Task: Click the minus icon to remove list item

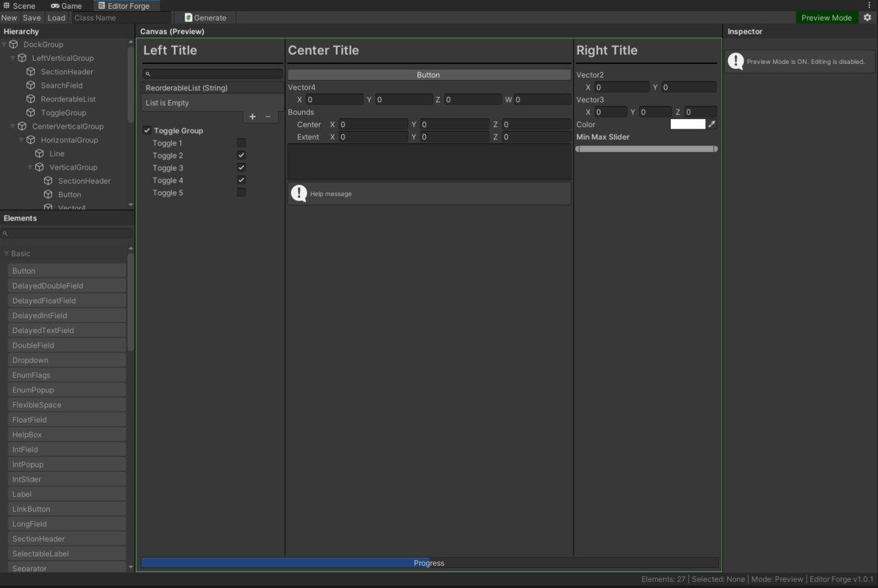Action: pyautogui.click(x=268, y=116)
